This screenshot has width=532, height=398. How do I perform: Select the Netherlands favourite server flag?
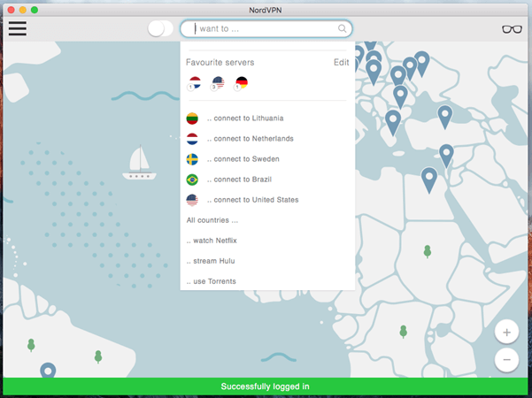(194, 83)
